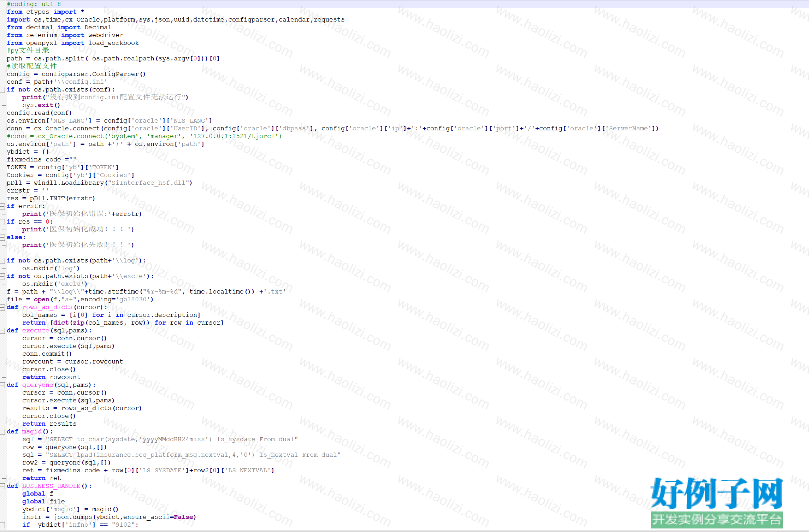The width and height of the screenshot is (809, 532).
Task: Collapse the queryone function definition
Action: (x=2, y=385)
